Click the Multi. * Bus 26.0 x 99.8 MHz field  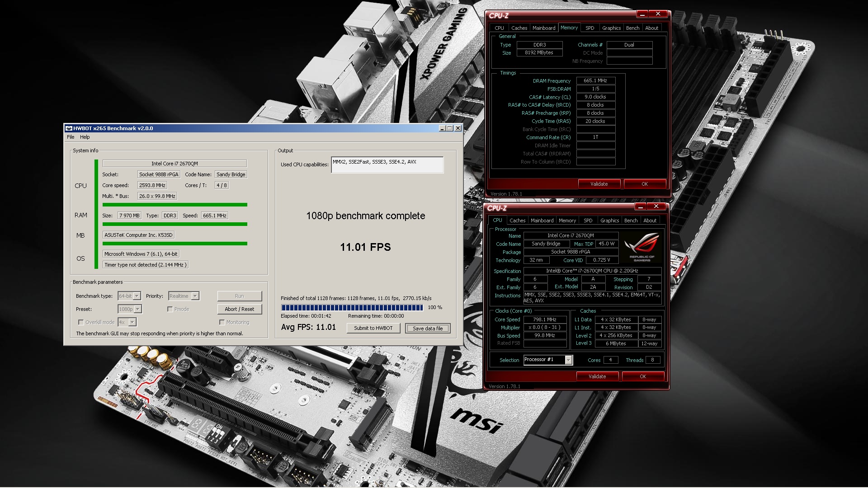[x=157, y=196]
